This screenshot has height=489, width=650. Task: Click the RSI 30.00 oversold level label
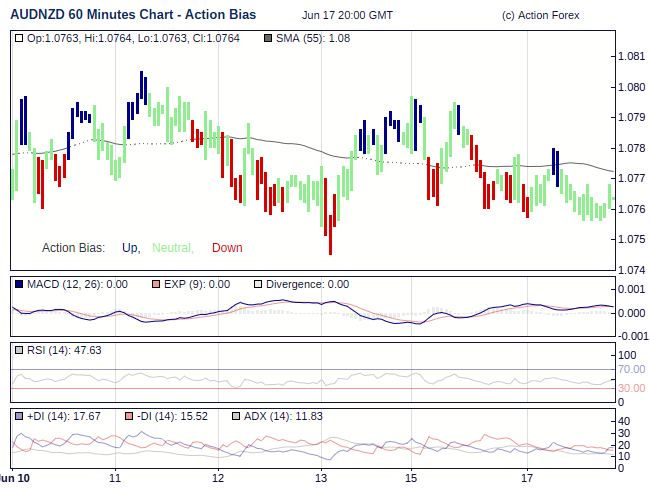pos(632,388)
